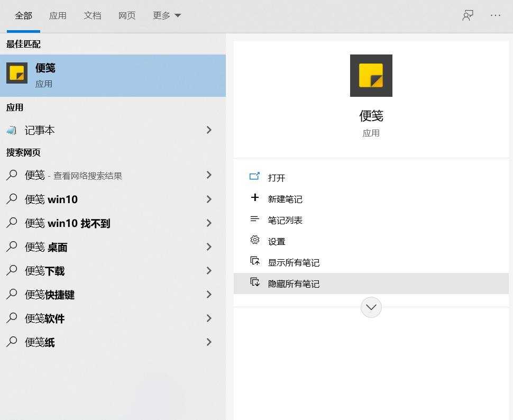Select the 新建笔记 plus icon
This screenshot has height=420, width=513.
[x=255, y=199]
